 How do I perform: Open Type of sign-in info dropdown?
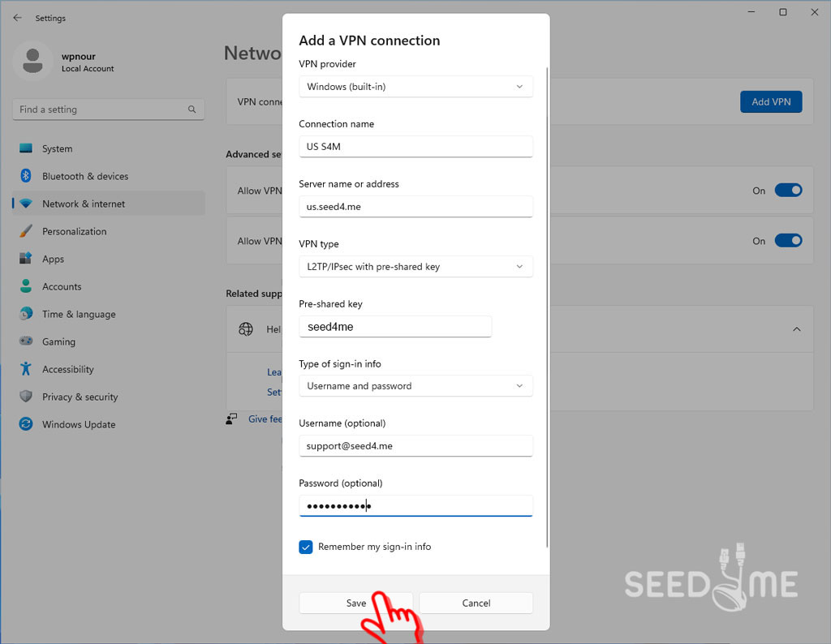pos(415,385)
